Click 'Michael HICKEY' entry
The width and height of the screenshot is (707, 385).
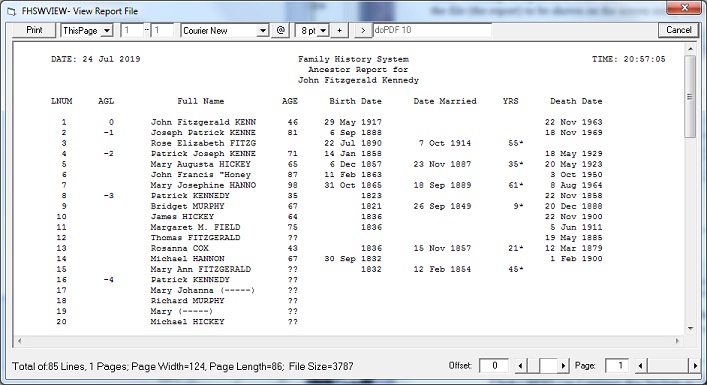pos(188,322)
